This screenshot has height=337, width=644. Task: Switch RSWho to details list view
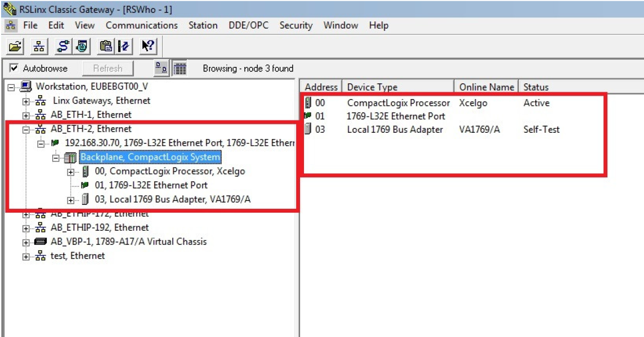click(180, 68)
